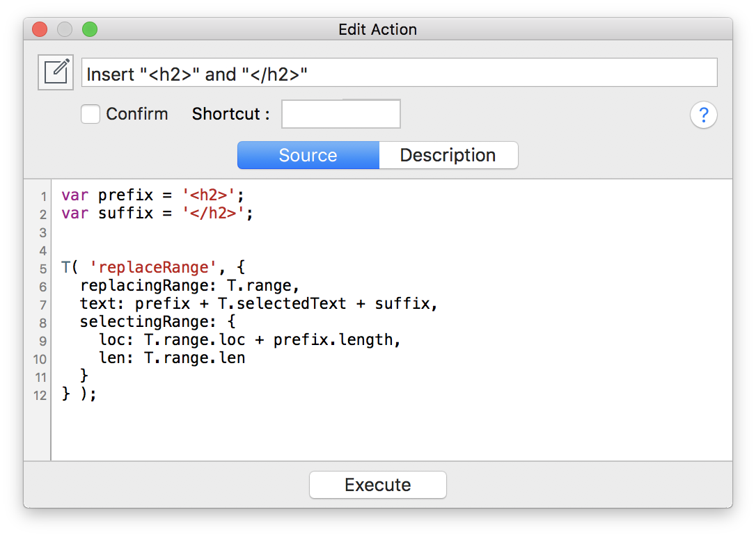Click the Edit Action title bar
756x537 pixels.
377,29
